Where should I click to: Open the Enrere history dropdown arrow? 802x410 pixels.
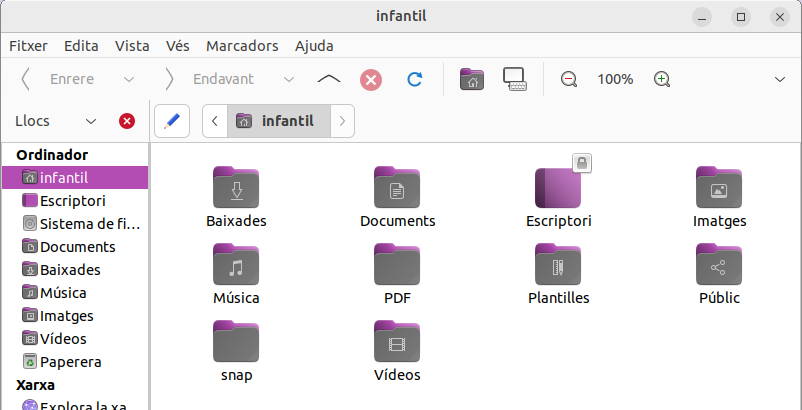click(x=128, y=79)
